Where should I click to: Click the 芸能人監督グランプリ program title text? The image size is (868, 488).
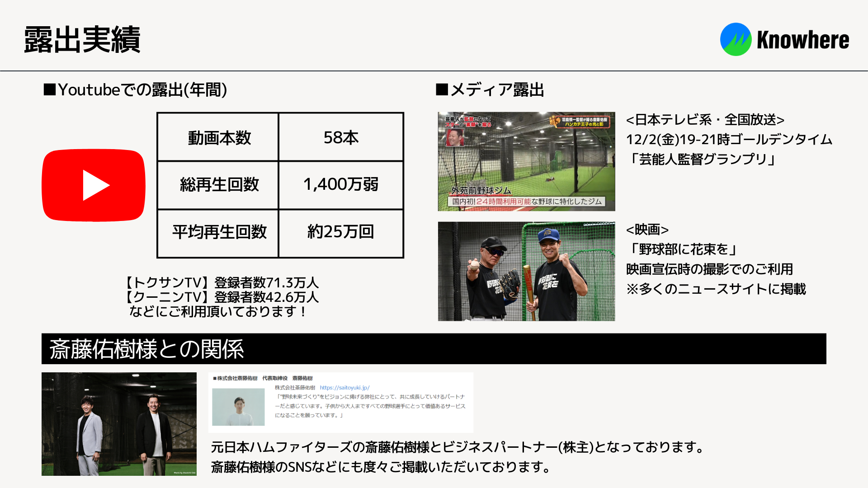coord(701,159)
